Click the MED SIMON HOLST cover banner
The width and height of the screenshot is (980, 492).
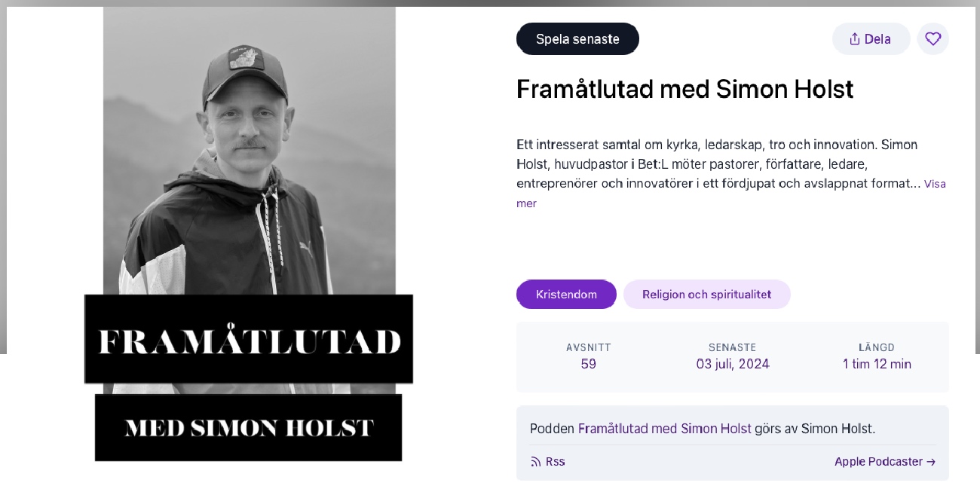click(x=249, y=428)
